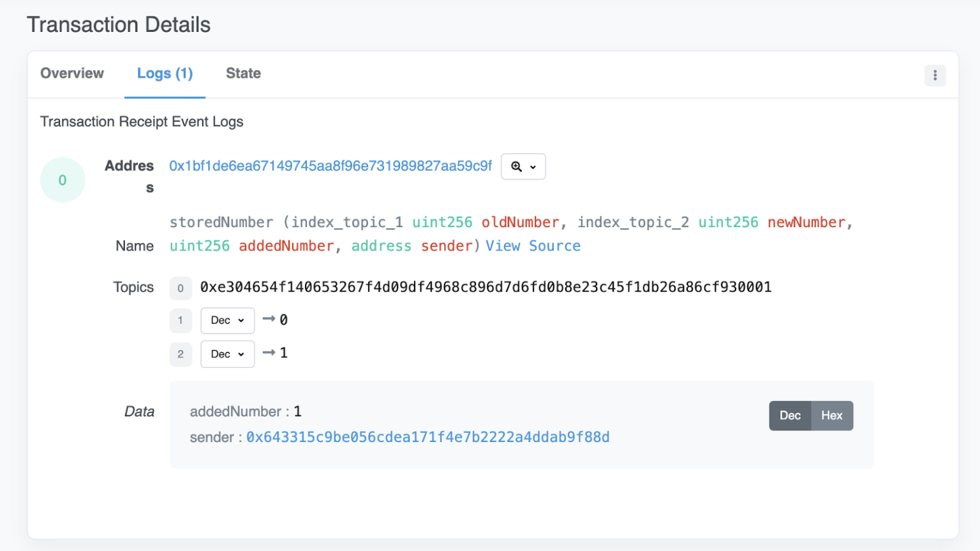The height and width of the screenshot is (551, 980).
Task: Switch to the Overview tab
Action: point(71,73)
